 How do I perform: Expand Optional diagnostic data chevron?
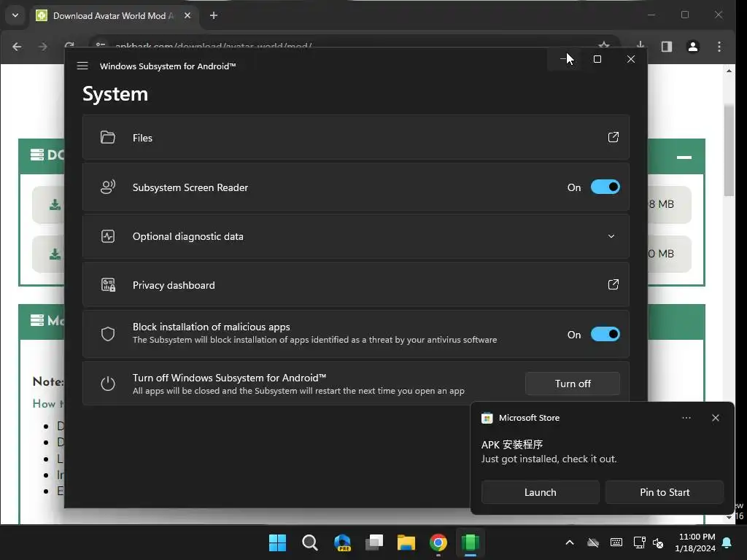click(611, 236)
